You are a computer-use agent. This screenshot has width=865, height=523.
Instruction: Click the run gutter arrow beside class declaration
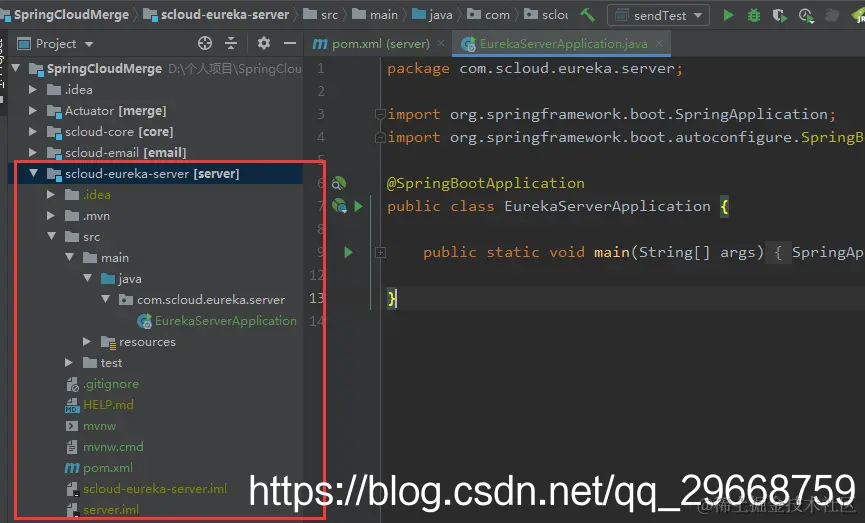point(359,206)
